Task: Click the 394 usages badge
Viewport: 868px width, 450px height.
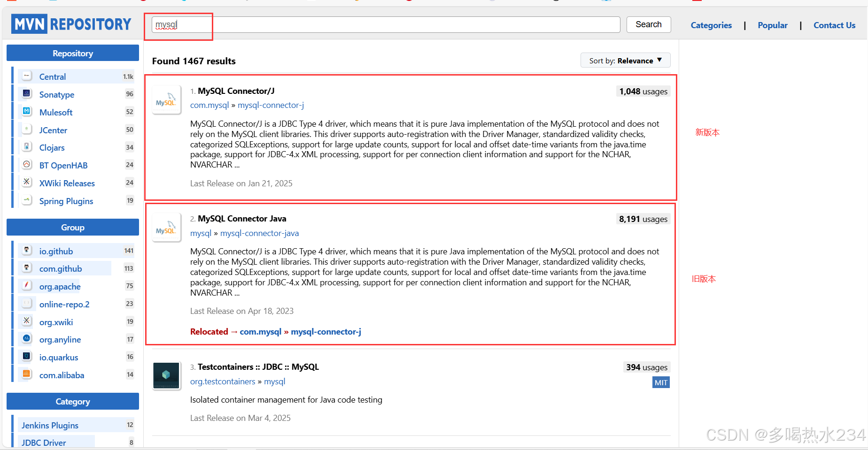Action: (646, 367)
